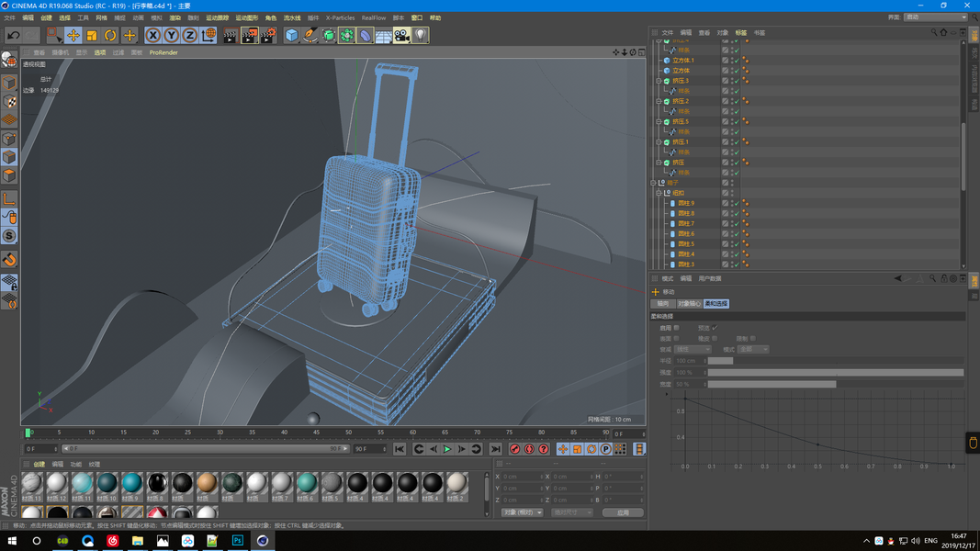Click Render to Picture Viewer icon
The image size is (980, 551).
250,36
